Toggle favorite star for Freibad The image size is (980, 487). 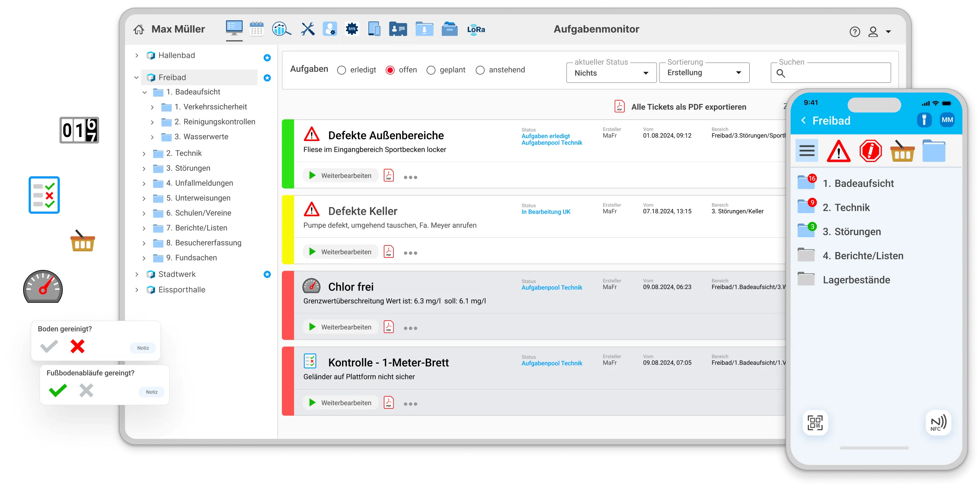pyautogui.click(x=267, y=77)
